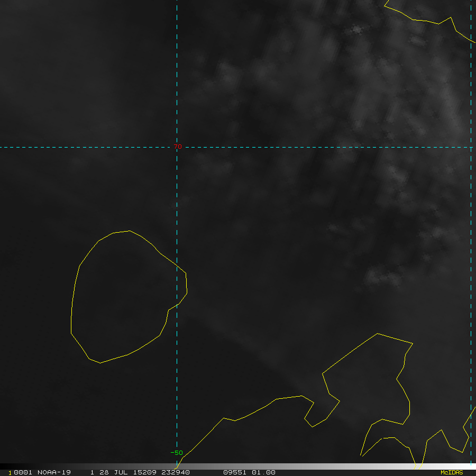476x476 pixels.
Task: Select the NOAA-19 satellite name text
Action: pos(54,472)
